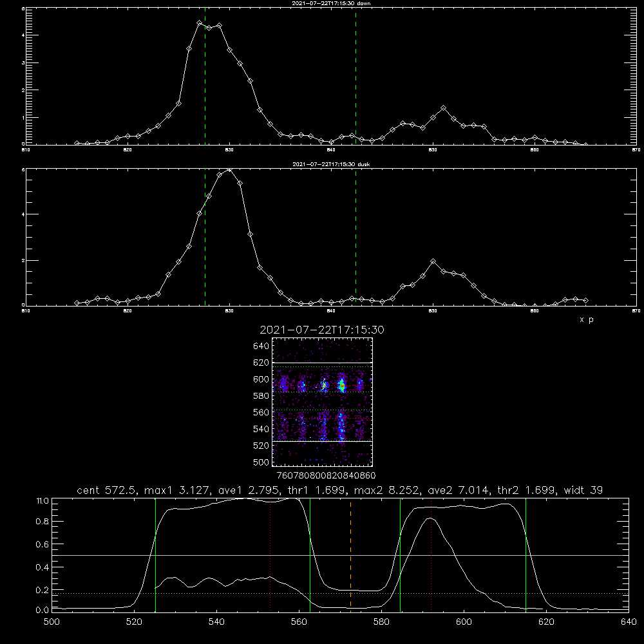Click the 620 label on the spectrogram y-axis
This screenshot has height=644, width=644.
coord(261,363)
